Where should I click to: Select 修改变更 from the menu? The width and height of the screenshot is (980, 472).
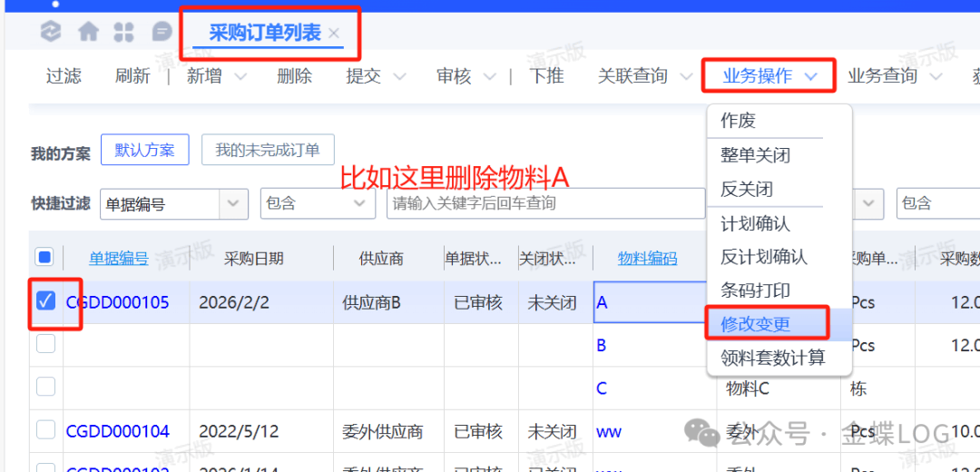click(755, 324)
